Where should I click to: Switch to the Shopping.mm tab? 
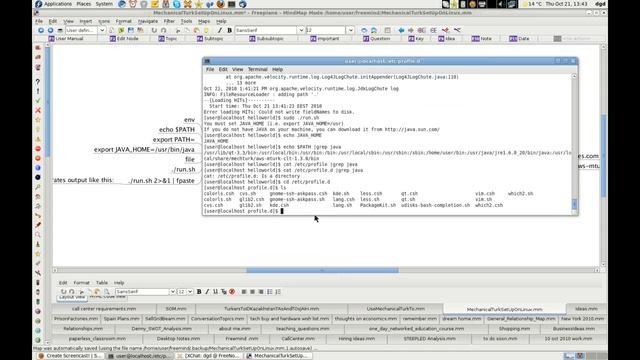point(514,329)
